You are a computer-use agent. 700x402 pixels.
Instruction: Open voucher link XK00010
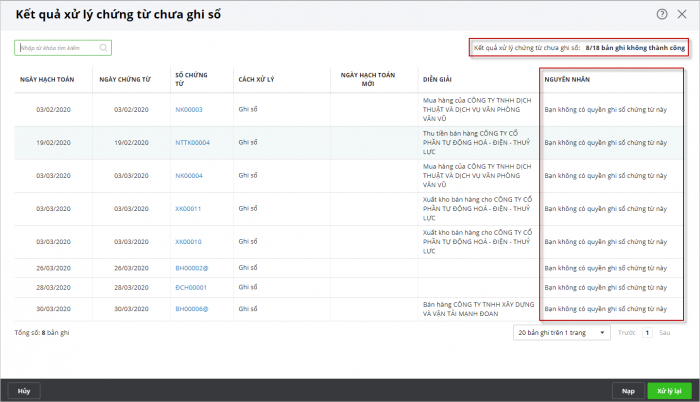(189, 242)
